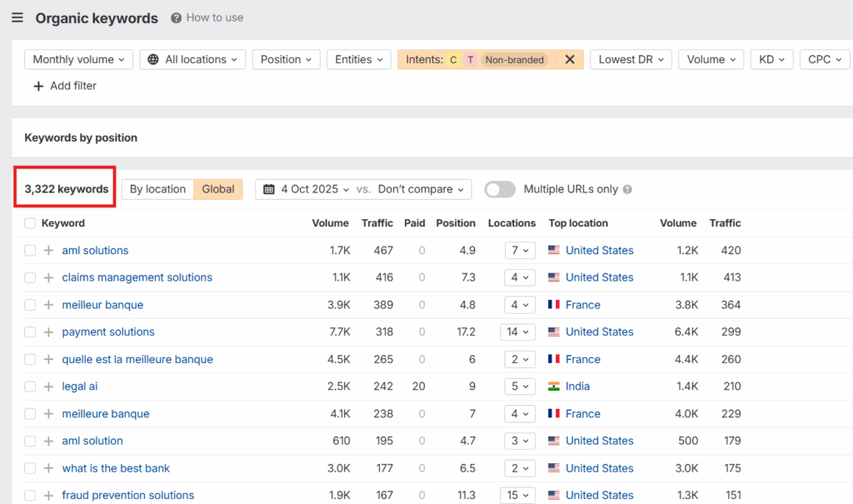Toggle the Multiple URLs only switch
The image size is (853, 504).
500,189
